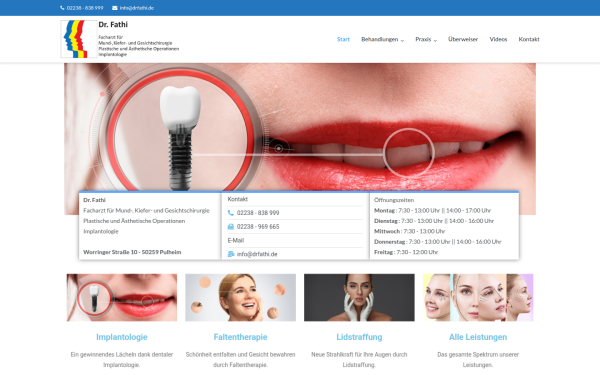
Task: Click phone icon beside 02238 - 838 999
Action: (231, 213)
